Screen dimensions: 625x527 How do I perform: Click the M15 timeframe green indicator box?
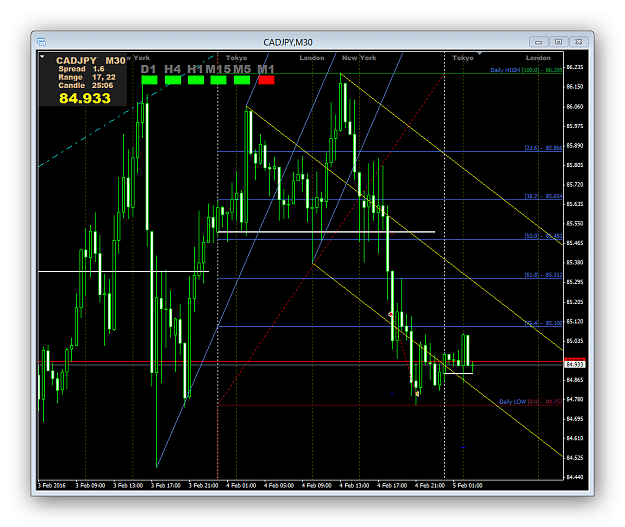(218, 80)
